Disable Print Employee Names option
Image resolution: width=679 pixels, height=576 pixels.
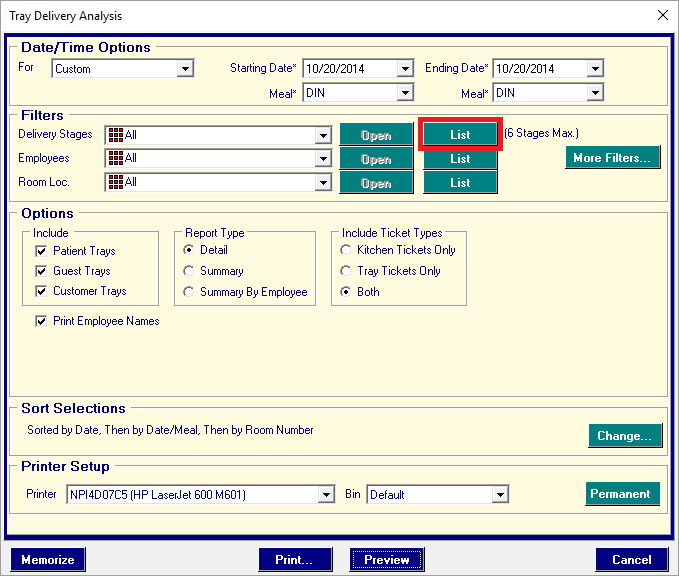(41, 321)
